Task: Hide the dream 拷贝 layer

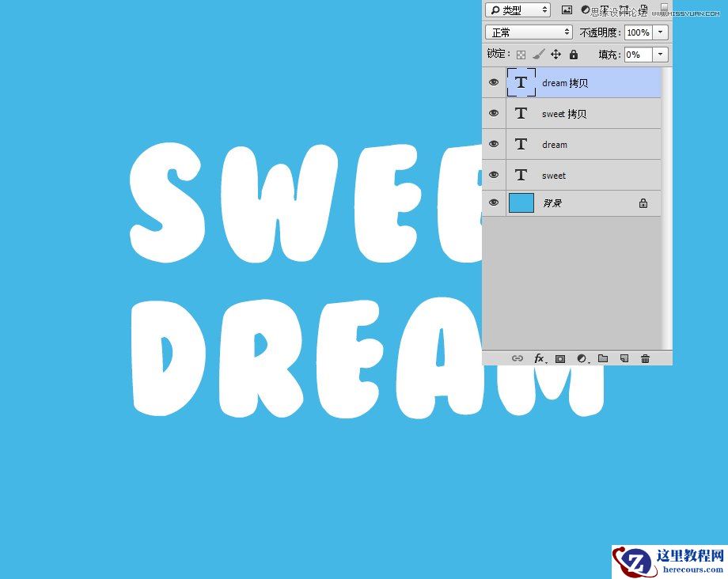Action: (x=494, y=82)
